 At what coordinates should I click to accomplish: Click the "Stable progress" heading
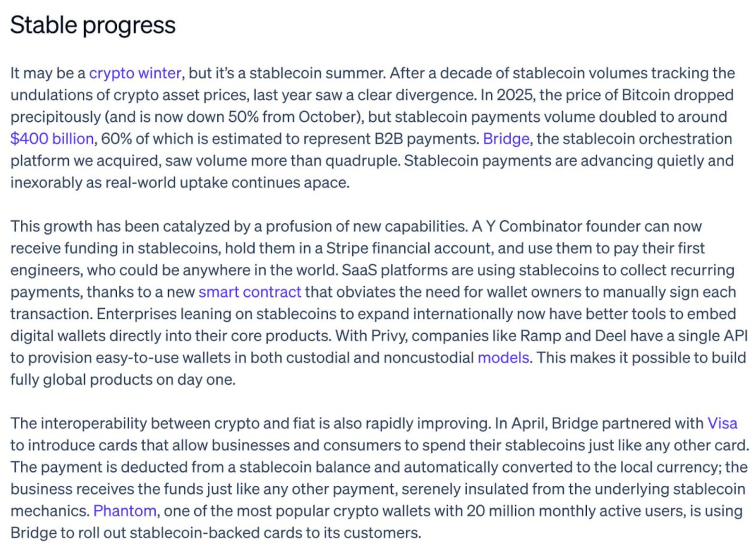coord(93,25)
